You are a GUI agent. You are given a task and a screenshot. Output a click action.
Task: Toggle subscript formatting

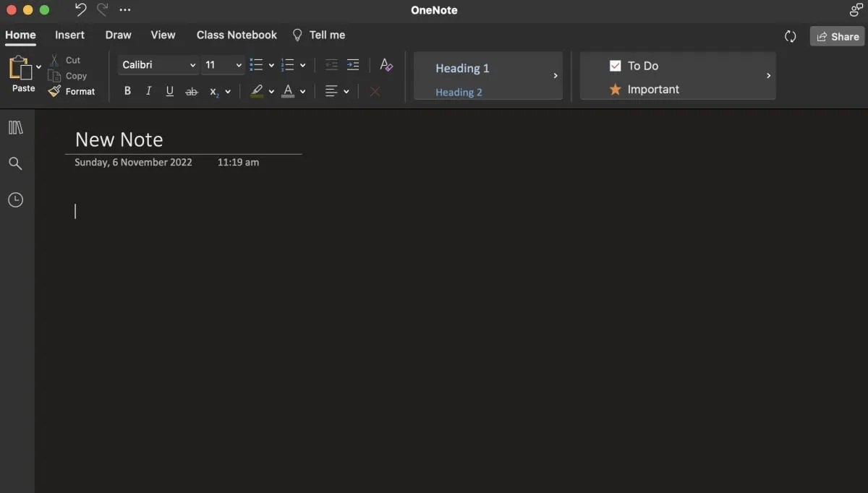coord(215,91)
